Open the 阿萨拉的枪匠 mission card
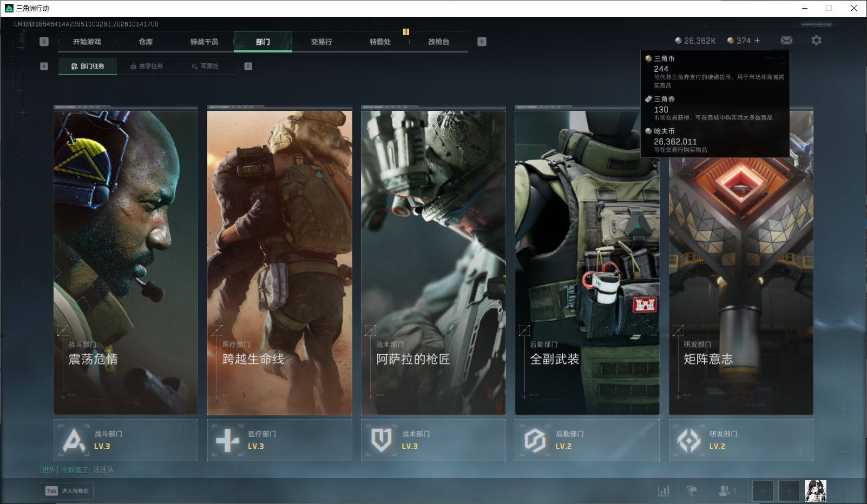 pyautogui.click(x=433, y=260)
